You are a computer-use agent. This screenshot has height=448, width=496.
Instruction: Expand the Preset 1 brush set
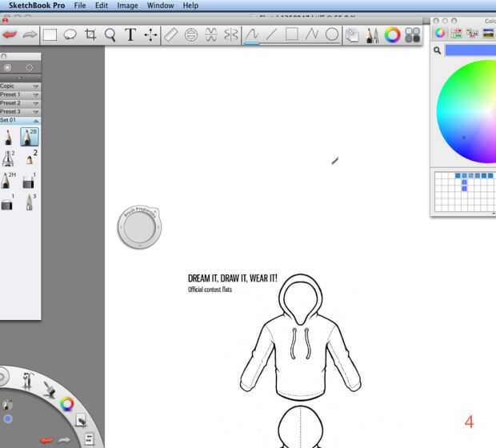20,94
